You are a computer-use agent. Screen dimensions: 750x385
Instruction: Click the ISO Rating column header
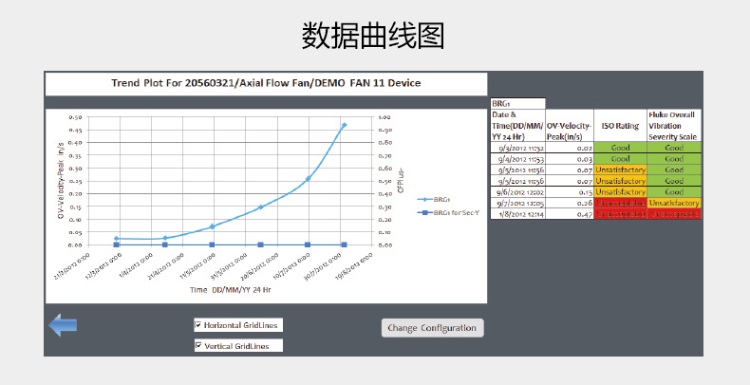coord(620,126)
